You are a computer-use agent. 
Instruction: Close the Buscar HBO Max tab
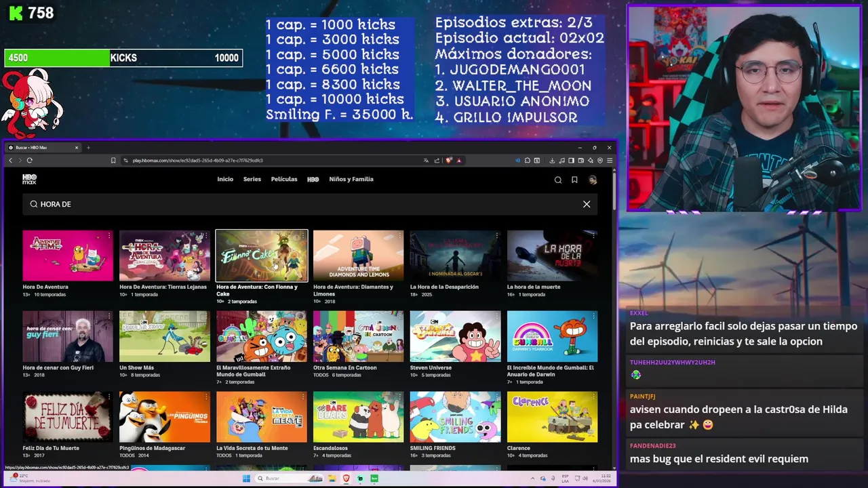77,148
